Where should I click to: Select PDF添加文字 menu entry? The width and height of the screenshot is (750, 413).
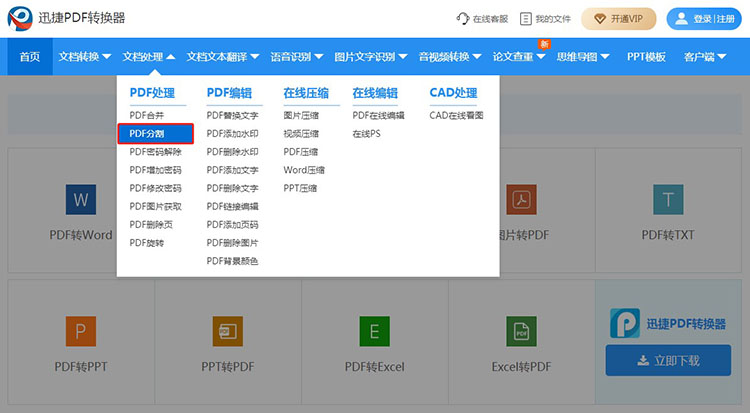pos(232,170)
